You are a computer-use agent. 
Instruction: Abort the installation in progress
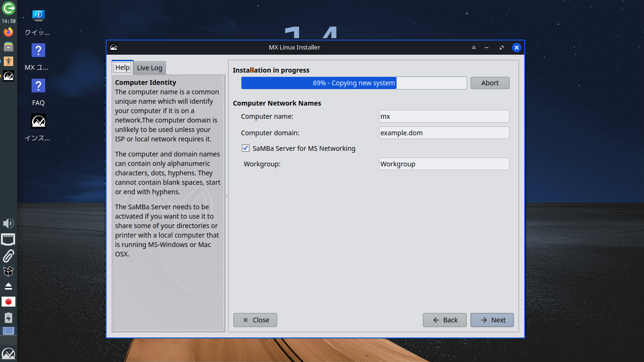(490, 83)
